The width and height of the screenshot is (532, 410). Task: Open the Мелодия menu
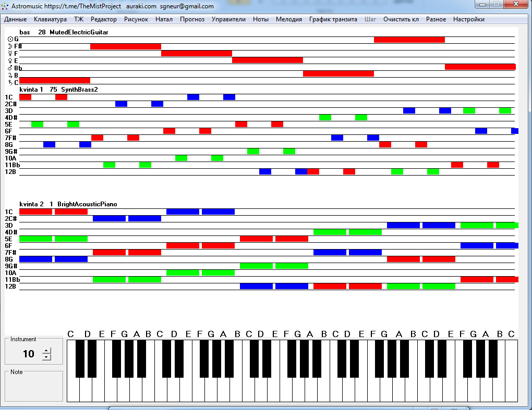288,19
